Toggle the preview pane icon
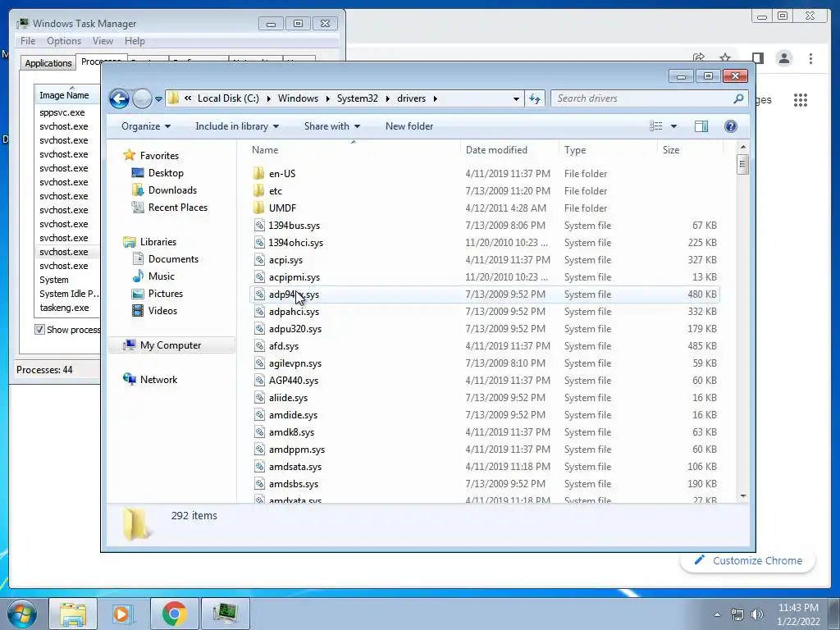Screen dimensions: 840x630 click(701, 126)
